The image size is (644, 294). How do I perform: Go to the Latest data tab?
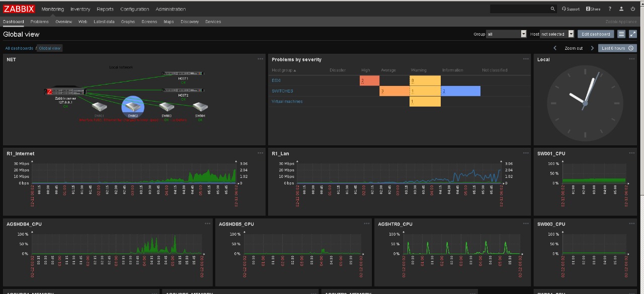click(104, 22)
